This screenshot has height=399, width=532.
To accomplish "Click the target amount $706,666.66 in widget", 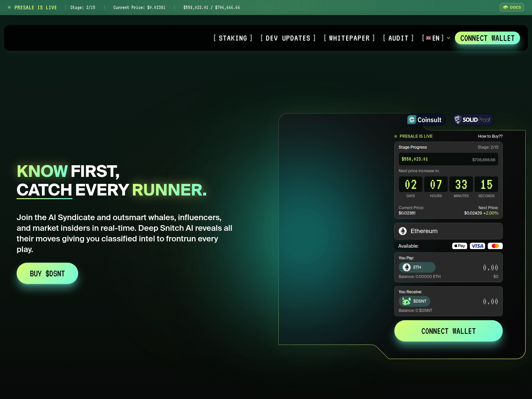I will [484, 160].
